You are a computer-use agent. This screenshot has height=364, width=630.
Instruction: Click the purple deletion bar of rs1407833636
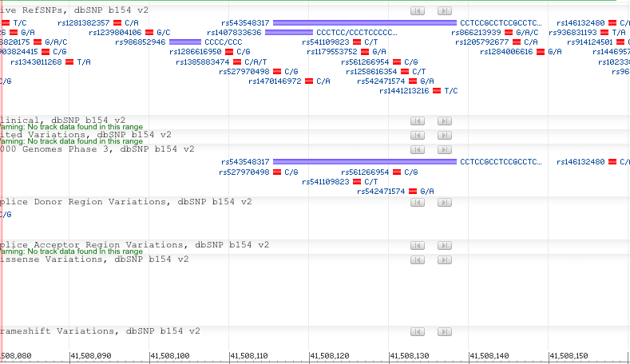(290, 33)
